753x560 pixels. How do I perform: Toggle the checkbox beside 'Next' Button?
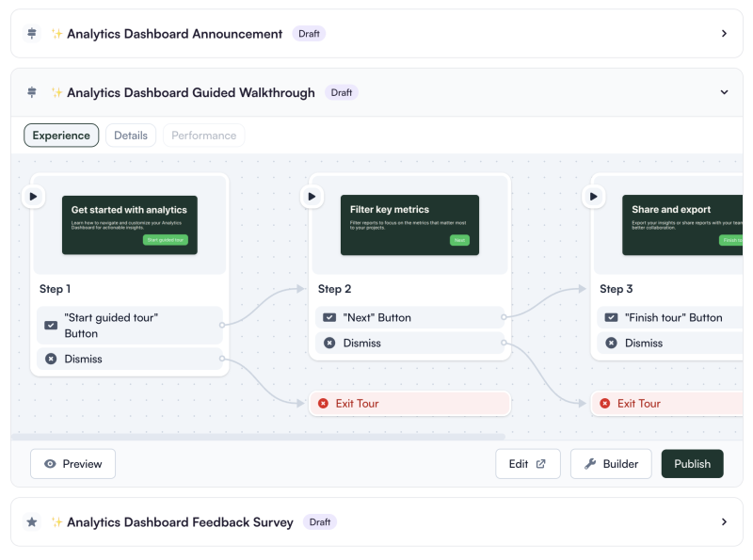coord(328,317)
